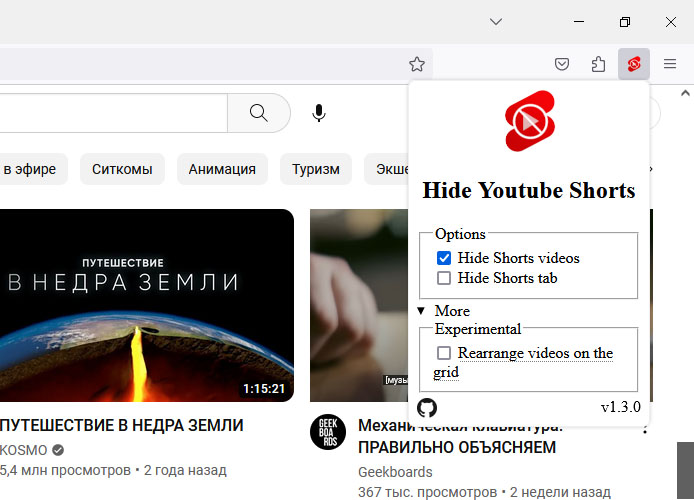Select the Ситкомы category chip
The width and height of the screenshot is (694, 500).
pyautogui.click(x=122, y=169)
